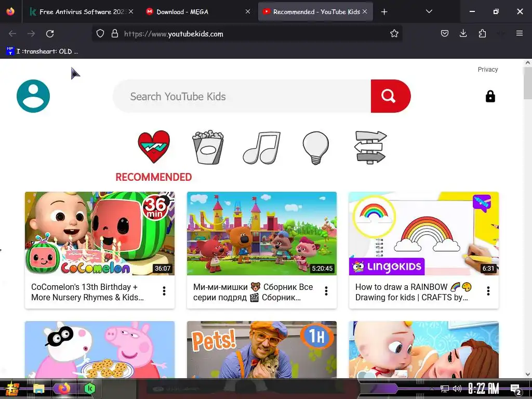This screenshot has height=399, width=532.
Task: Open the CoCoMelon's 13th Birthday title
Action: coord(87,292)
